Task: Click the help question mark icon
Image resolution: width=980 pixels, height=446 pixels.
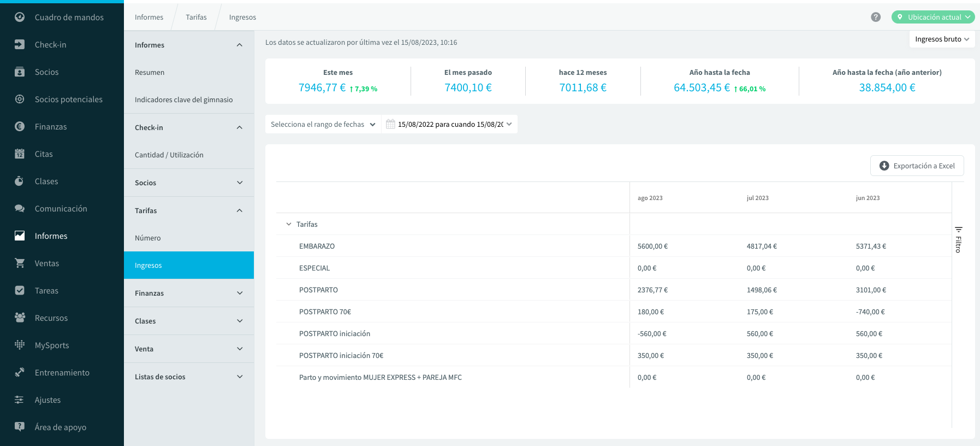Action: click(876, 17)
